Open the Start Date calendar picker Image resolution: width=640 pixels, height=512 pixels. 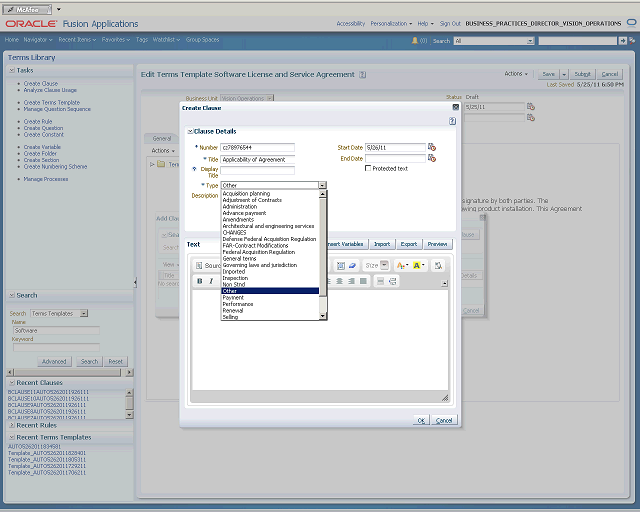[x=432, y=147]
